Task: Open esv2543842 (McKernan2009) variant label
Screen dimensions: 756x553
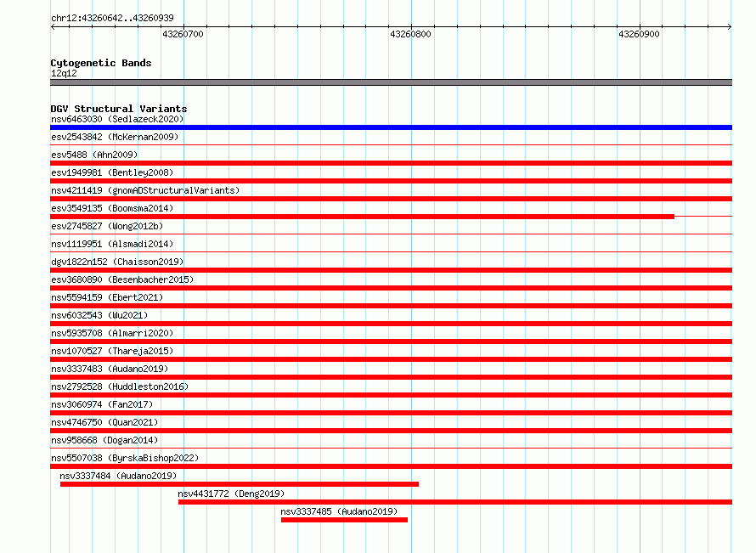Action: (x=115, y=137)
